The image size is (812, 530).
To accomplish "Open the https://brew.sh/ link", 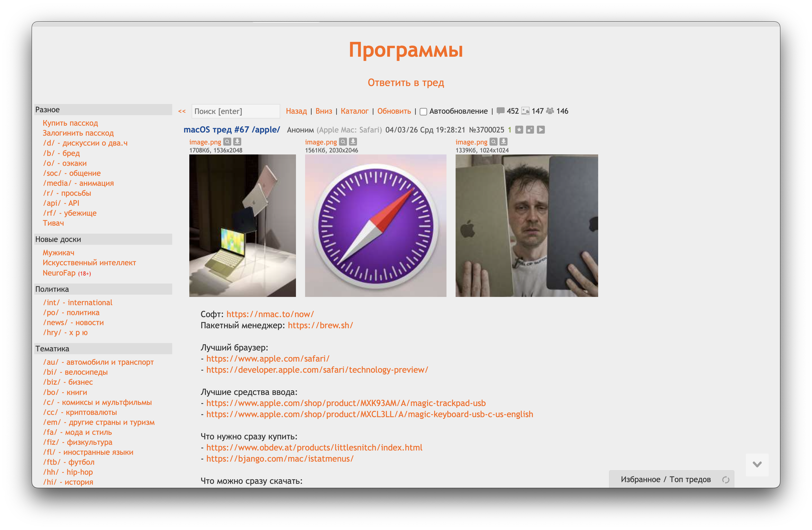I will 320,325.
